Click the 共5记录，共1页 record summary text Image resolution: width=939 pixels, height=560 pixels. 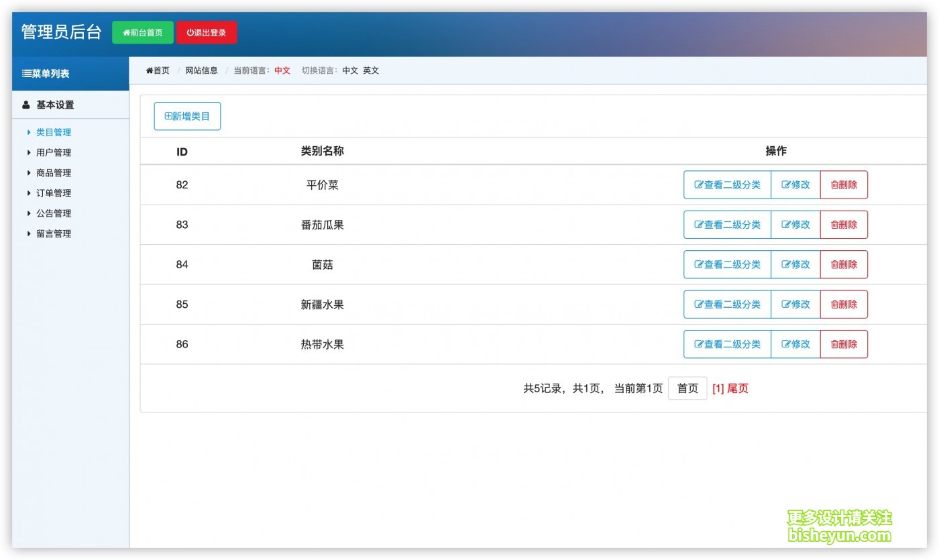click(x=563, y=388)
